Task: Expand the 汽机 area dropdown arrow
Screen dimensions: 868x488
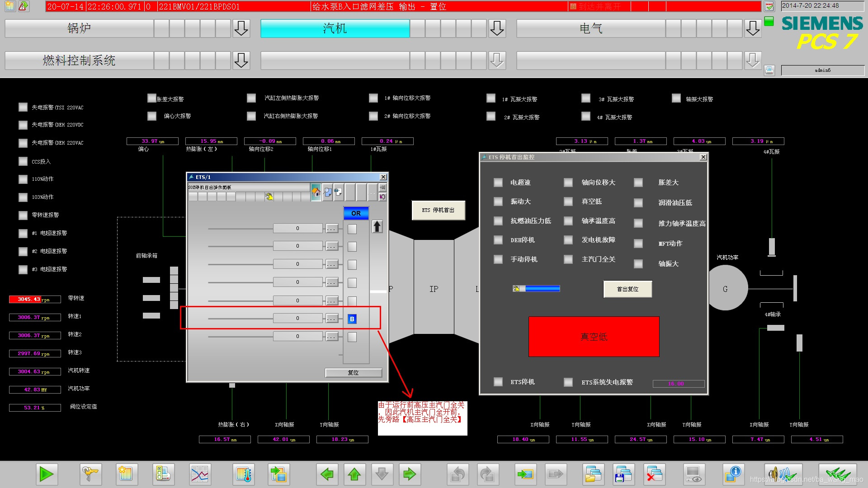Action: [497, 28]
